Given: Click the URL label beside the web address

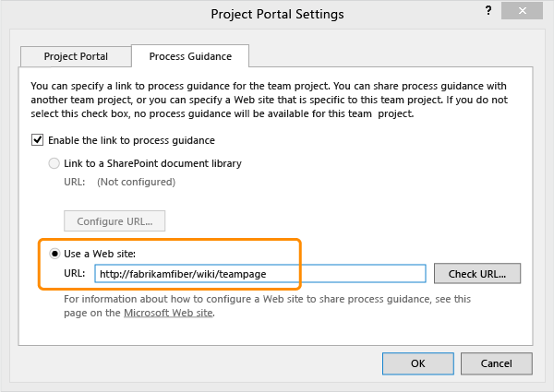Looking at the screenshot, I should 75,274.
